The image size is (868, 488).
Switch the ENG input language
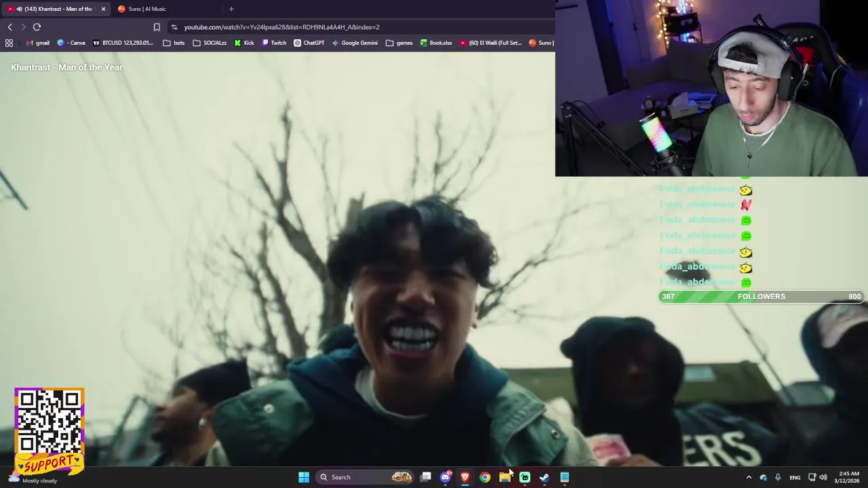click(795, 477)
